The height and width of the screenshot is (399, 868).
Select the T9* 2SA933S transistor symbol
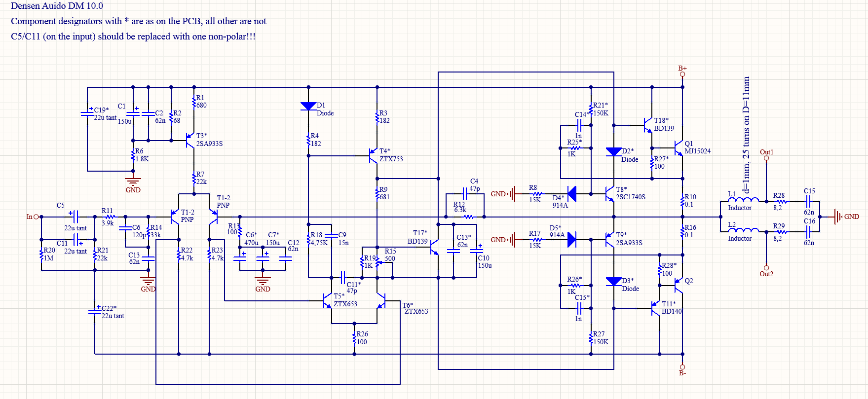coord(609,240)
